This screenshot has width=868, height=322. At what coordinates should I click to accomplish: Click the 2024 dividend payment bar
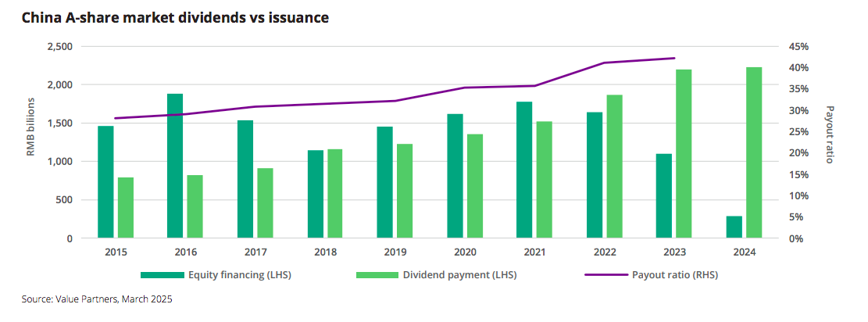tap(754, 152)
